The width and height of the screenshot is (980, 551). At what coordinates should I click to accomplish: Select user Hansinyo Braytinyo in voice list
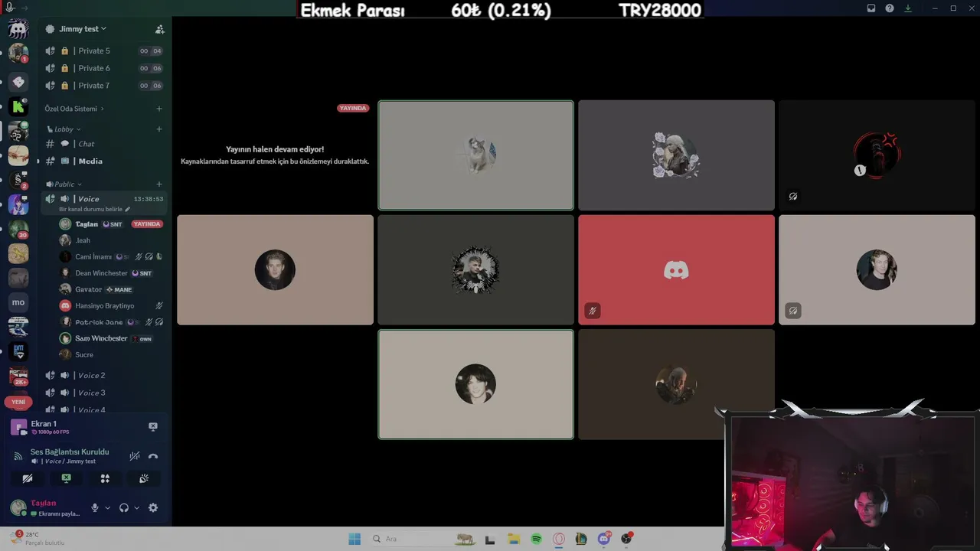click(x=111, y=305)
